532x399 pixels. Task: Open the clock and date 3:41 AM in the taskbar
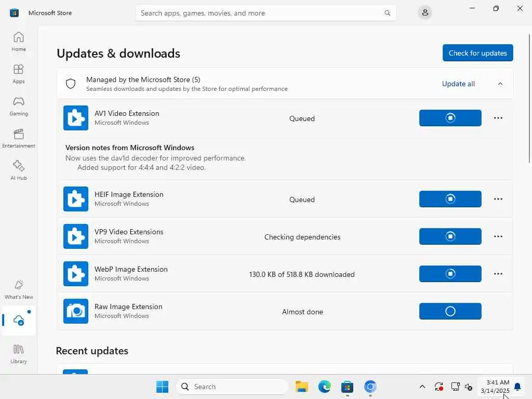[495, 387]
